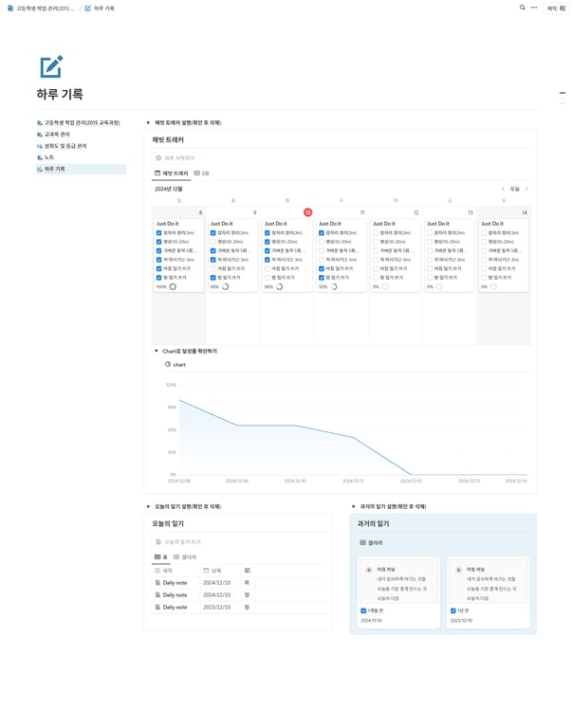Switch to the 해빗 트래커 calendar tab
The width and height of the screenshot is (573, 728).
point(171,173)
